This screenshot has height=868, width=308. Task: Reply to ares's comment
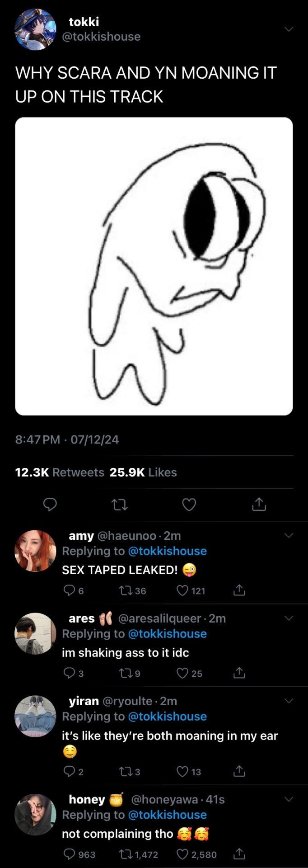tap(69, 673)
